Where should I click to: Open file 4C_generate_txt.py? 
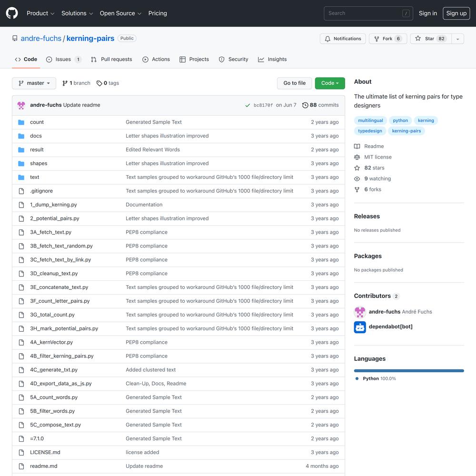pyautogui.click(x=54, y=370)
